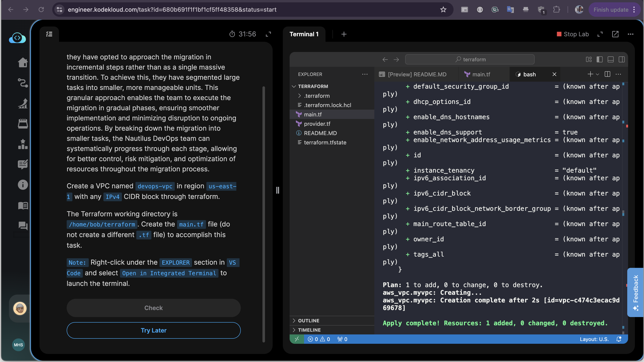The image size is (644, 362).
Task: Toggle primary side bar visibility
Action: (x=599, y=59)
